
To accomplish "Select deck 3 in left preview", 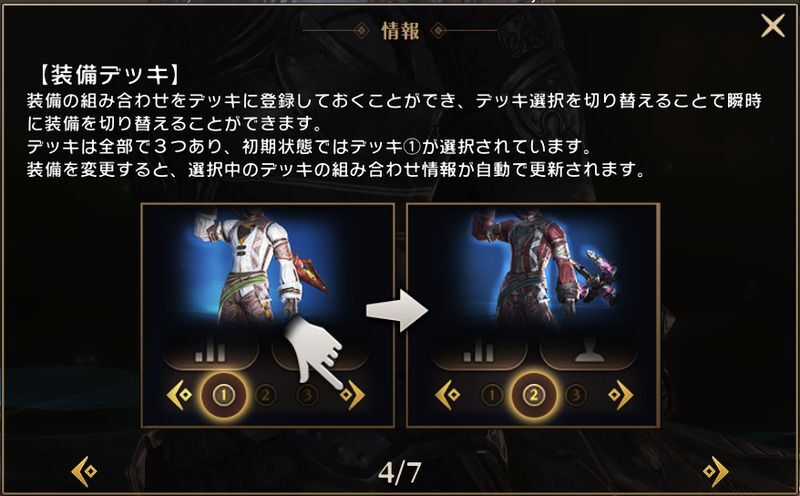I will tap(307, 394).
